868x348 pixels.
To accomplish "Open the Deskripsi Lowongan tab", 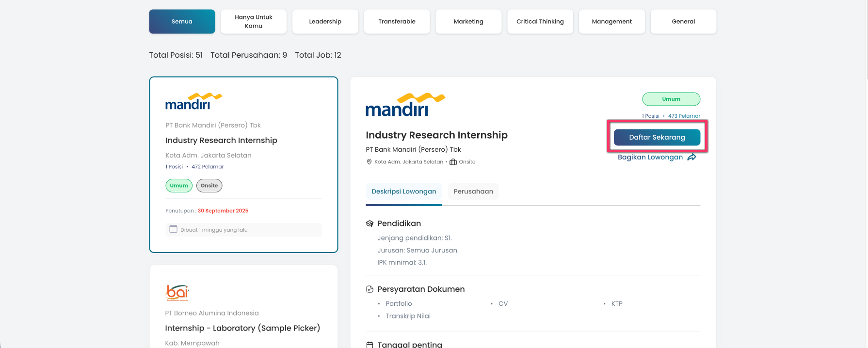I will point(403,191).
